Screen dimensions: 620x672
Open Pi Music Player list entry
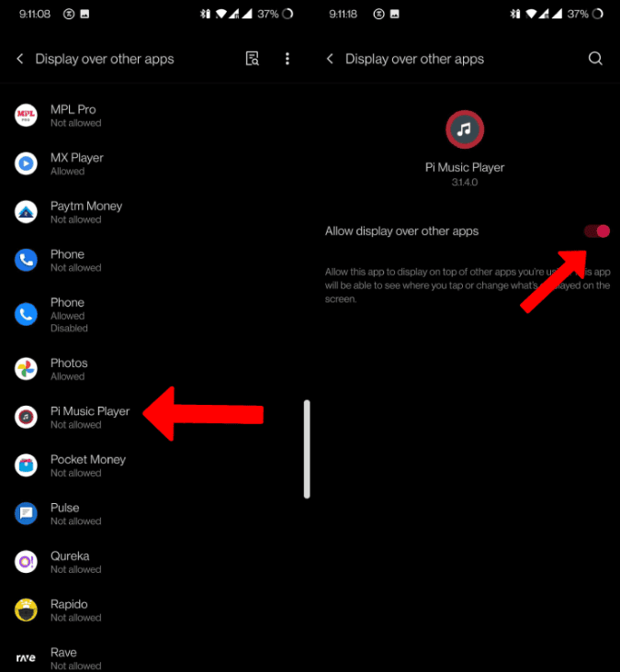coord(154,417)
